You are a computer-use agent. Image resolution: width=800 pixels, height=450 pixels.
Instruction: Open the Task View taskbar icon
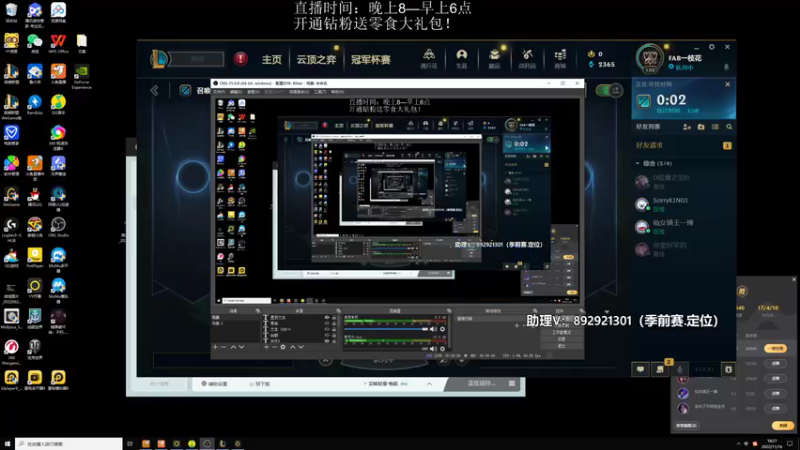point(130,444)
